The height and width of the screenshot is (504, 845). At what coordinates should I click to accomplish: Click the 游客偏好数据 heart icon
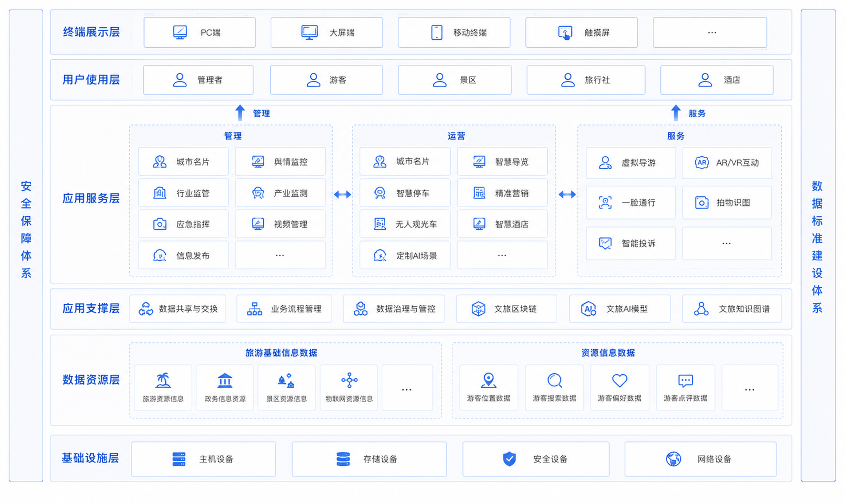click(x=620, y=381)
